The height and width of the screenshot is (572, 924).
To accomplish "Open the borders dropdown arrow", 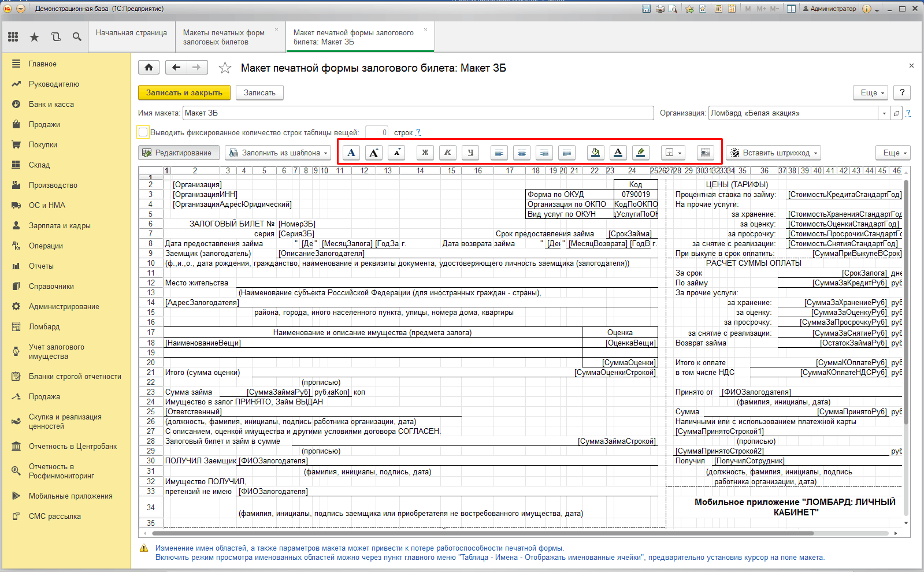I will [680, 153].
